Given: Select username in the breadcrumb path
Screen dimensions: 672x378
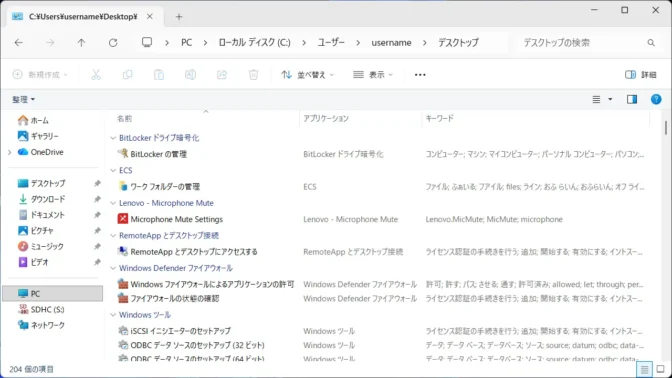Looking at the screenshot, I should coord(391,42).
